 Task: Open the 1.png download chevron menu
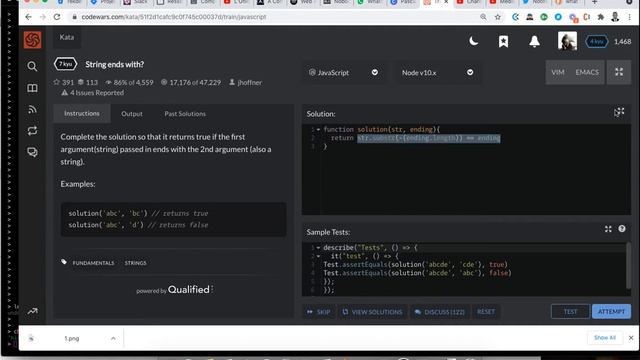click(113, 338)
